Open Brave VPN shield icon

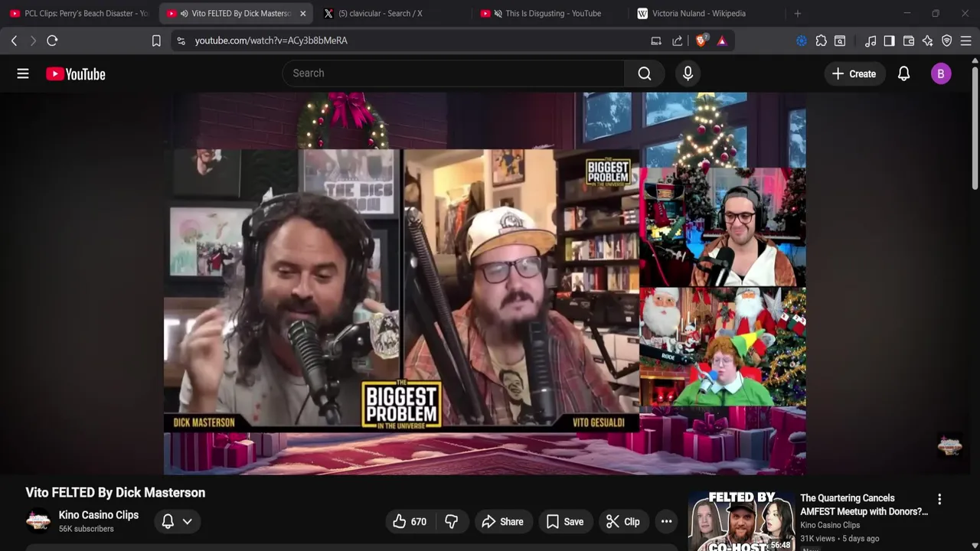click(x=947, y=41)
